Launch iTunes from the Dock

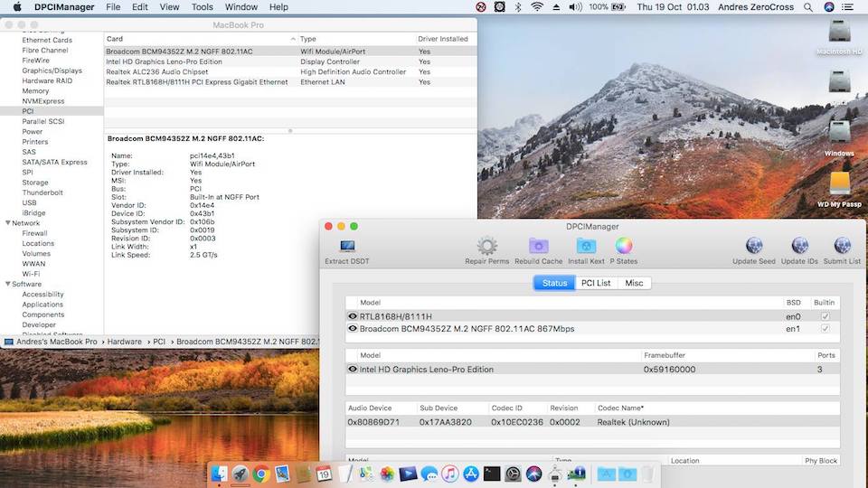coord(450,474)
